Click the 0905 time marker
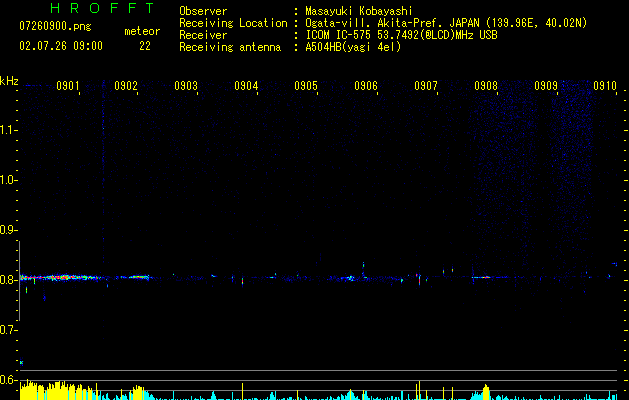629x400 pixels. (x=306, y=86)
